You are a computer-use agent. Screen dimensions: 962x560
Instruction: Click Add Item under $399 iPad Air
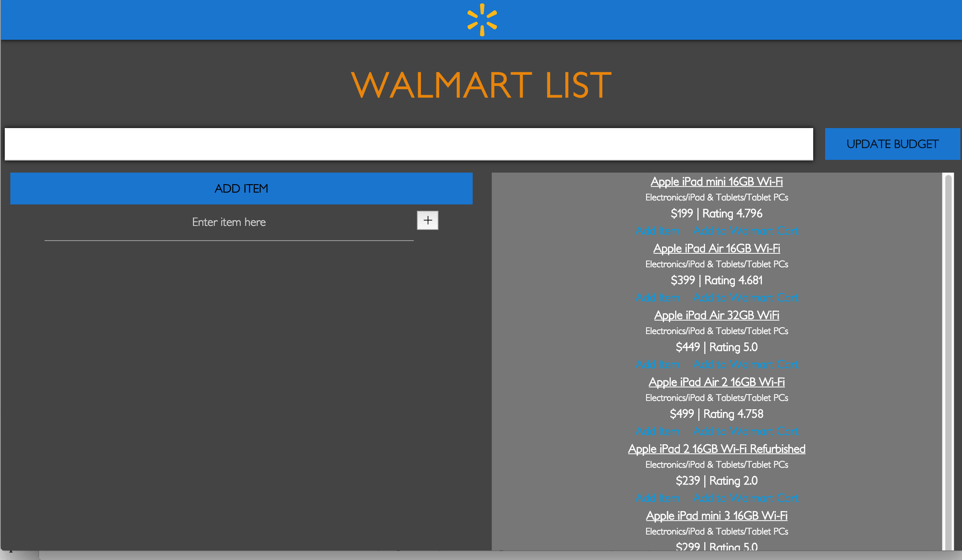657,298
